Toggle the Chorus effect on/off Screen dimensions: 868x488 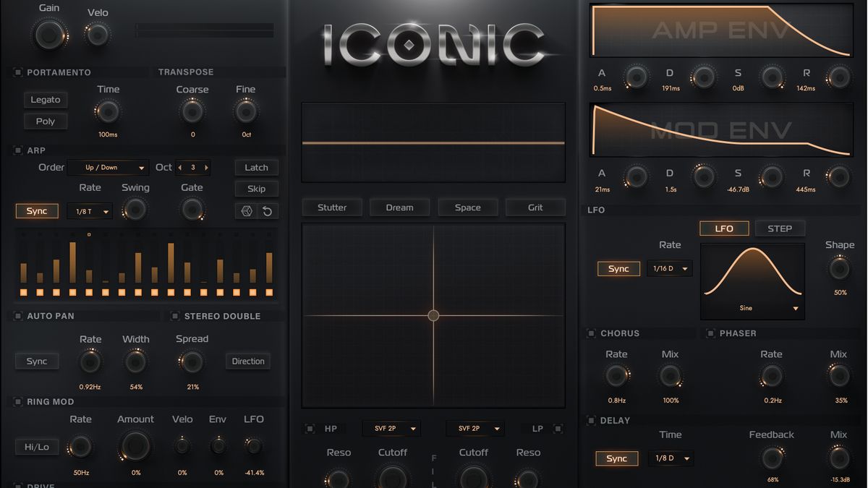pyautogui.click(x=591, y=333)
